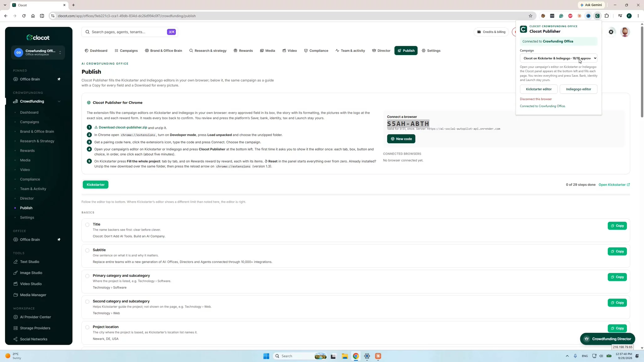Click the Indiegogo editor button
Image resolution: width=644 pixels, height=362 pixels.
(578, 89)
